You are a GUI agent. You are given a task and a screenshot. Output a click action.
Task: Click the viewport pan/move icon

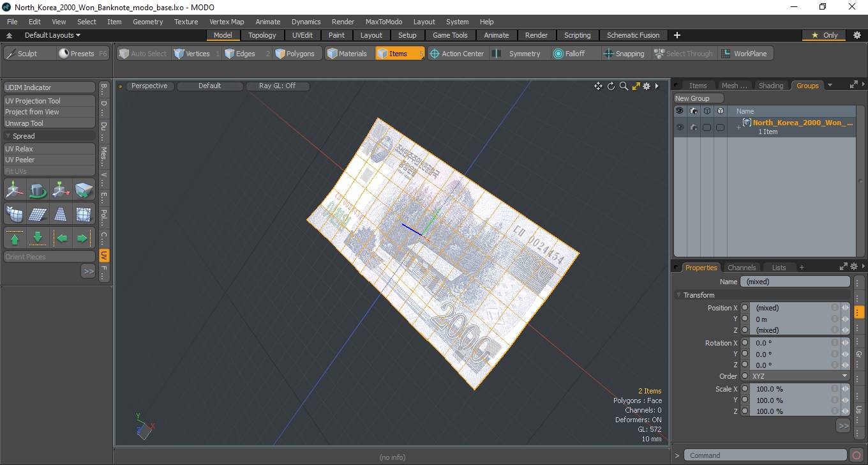pyautogui.click(x=598, y=86)
